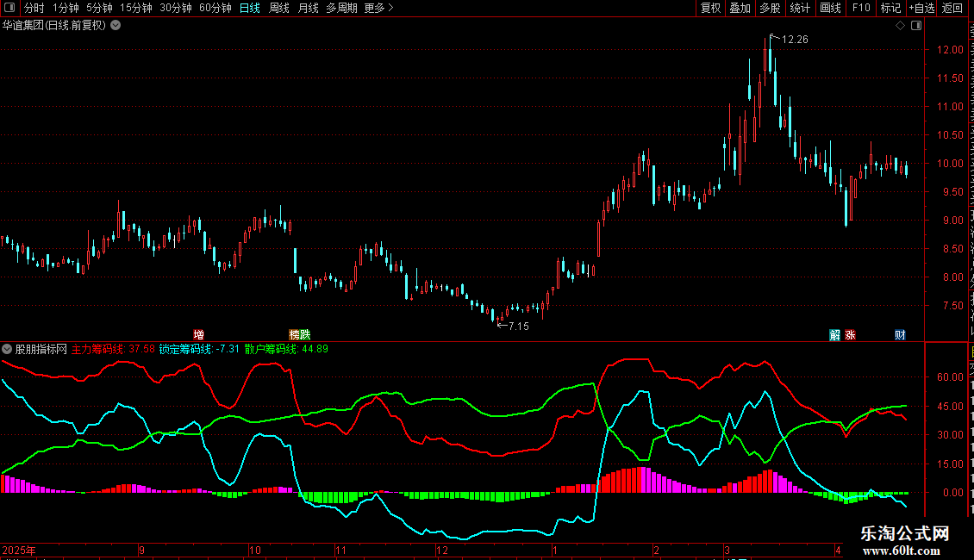Expand indicator menu beside 股朋指标网
Screen dimensions: 974x560
tap(7, 349)
